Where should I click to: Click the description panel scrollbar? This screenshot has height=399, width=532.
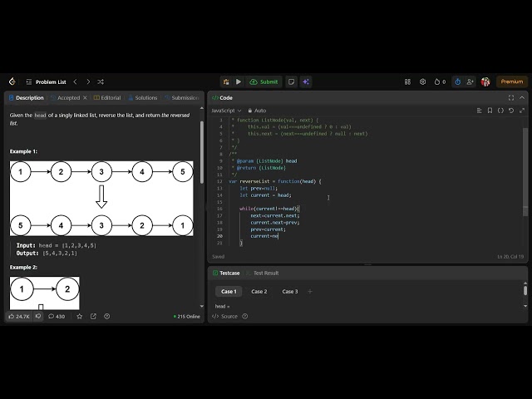[202, 152]
